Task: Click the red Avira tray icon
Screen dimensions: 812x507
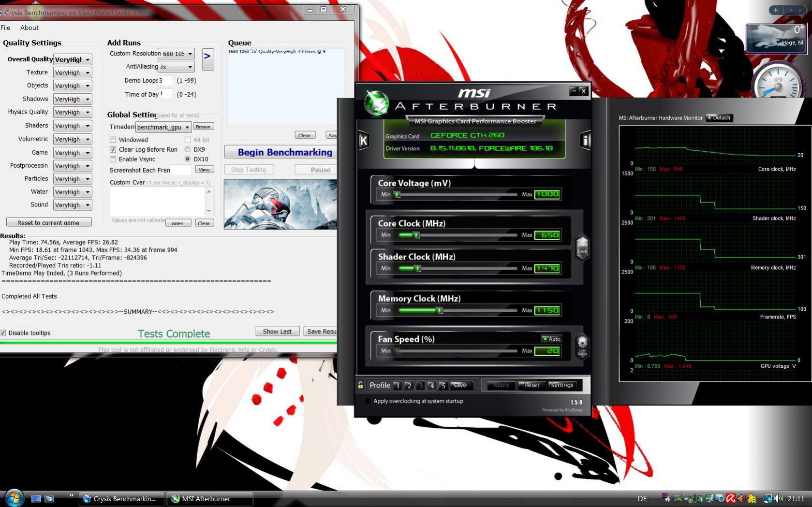Action: (731, 498)
